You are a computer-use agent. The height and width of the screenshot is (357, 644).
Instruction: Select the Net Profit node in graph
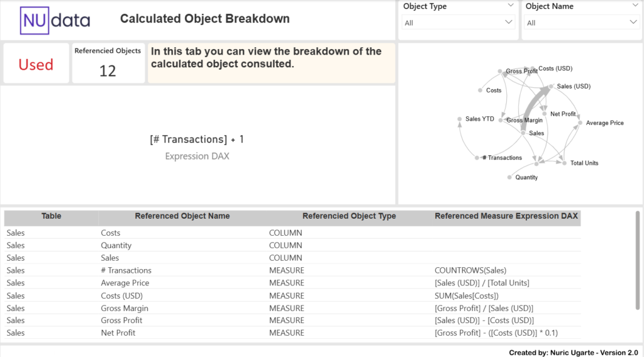point(545,114)
